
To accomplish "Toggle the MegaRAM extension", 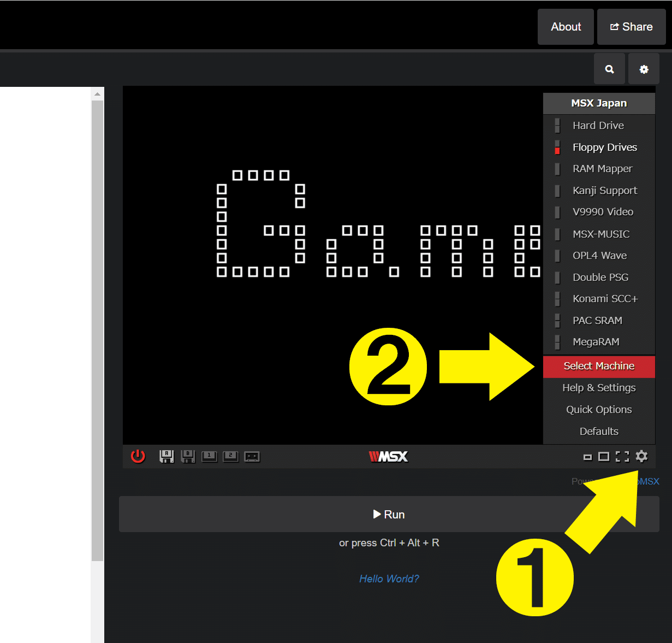I will [599, 342].
